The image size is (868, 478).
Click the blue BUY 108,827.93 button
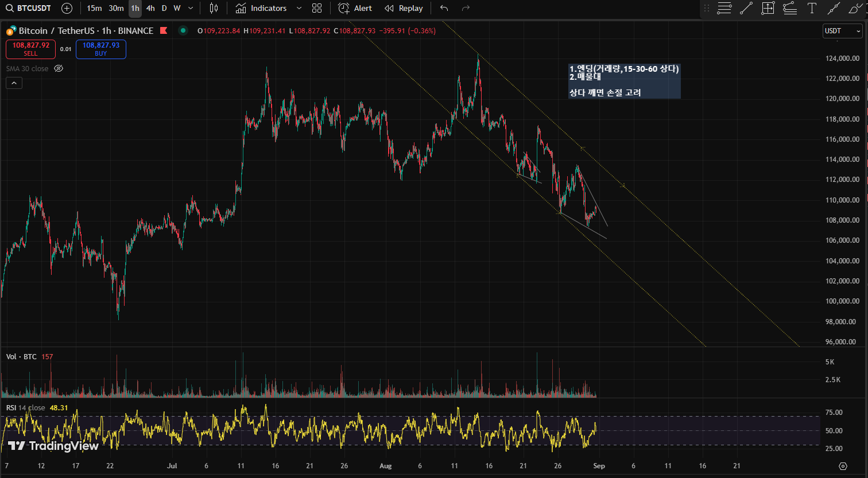[101, 49]
